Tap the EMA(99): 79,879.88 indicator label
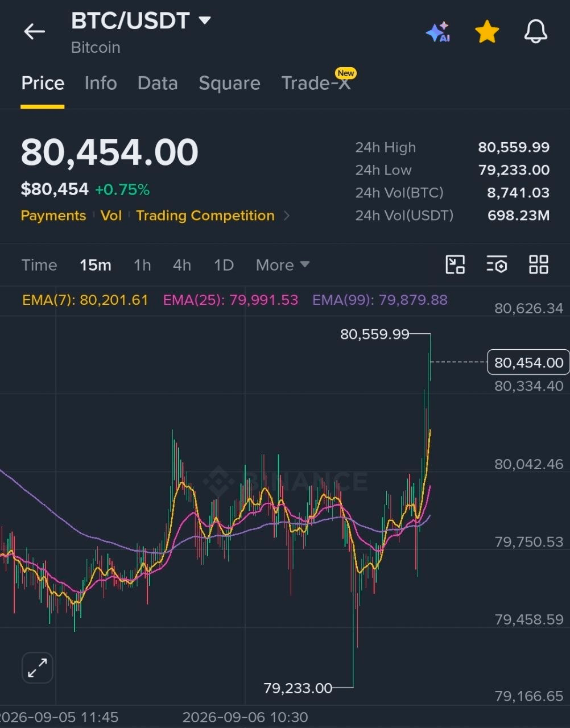 coord(380,300)
